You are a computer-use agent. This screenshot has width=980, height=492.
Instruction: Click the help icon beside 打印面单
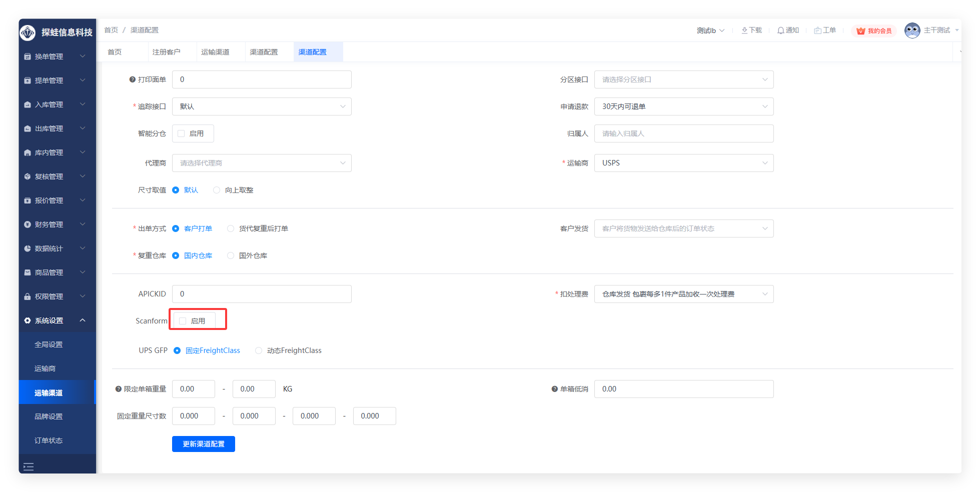point(133,79)
